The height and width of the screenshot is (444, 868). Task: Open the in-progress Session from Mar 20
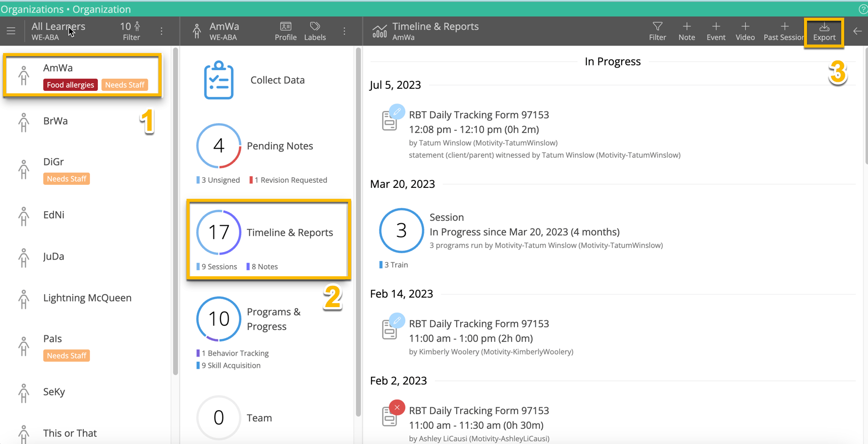click(x=524, y=231)
